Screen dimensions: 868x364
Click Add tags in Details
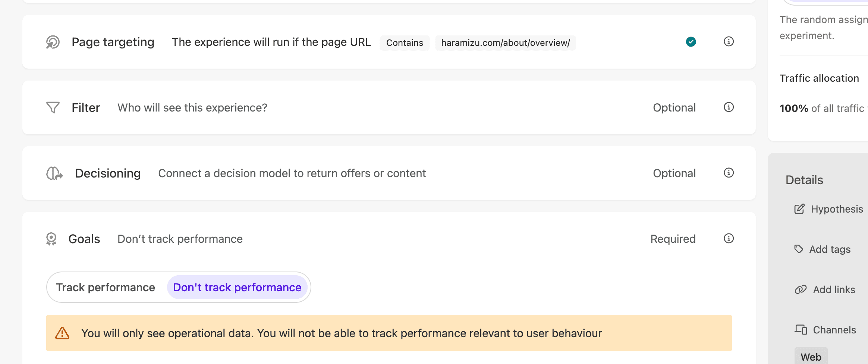coord(830,250)
